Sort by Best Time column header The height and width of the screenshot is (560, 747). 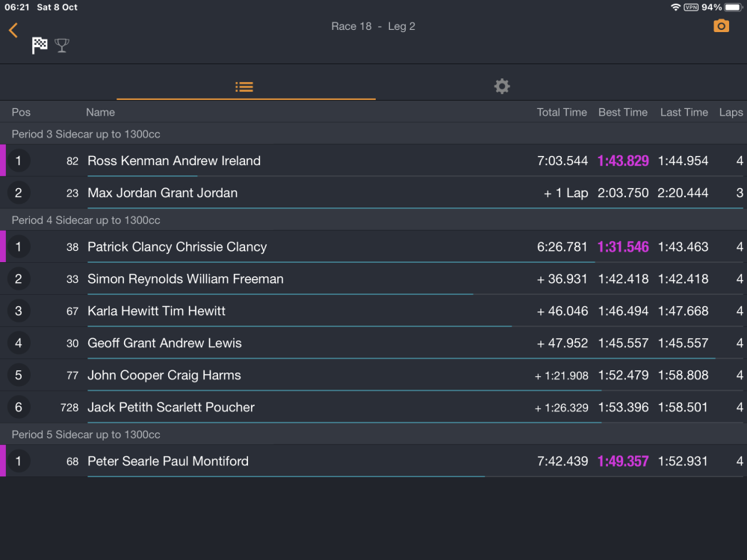[623, 113]
